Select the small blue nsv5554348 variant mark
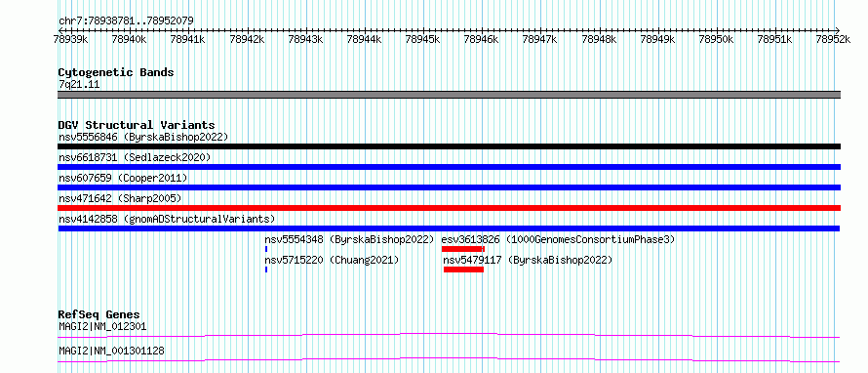 pyautogui.click(x=266, y=249)
